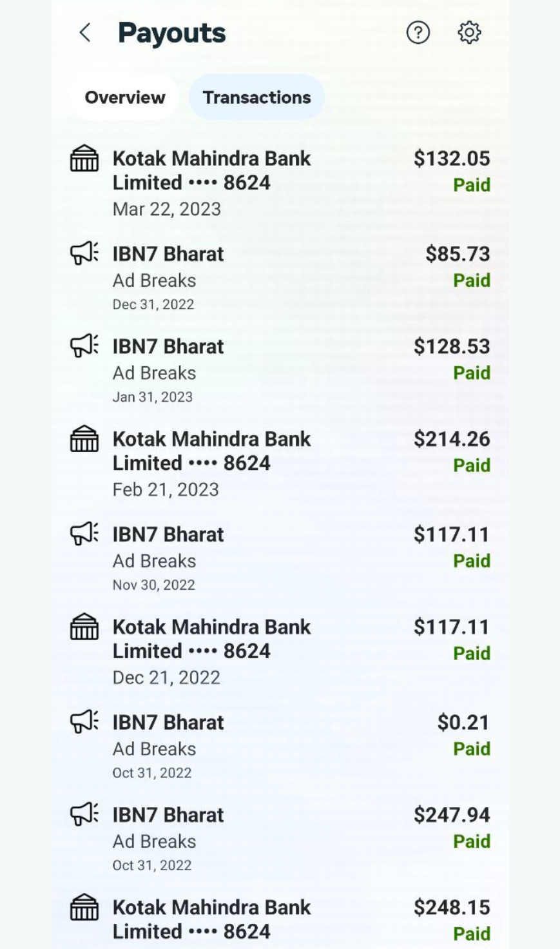Click the Payouts page title
Screen dimensions: 560x949
coord(171,33)
